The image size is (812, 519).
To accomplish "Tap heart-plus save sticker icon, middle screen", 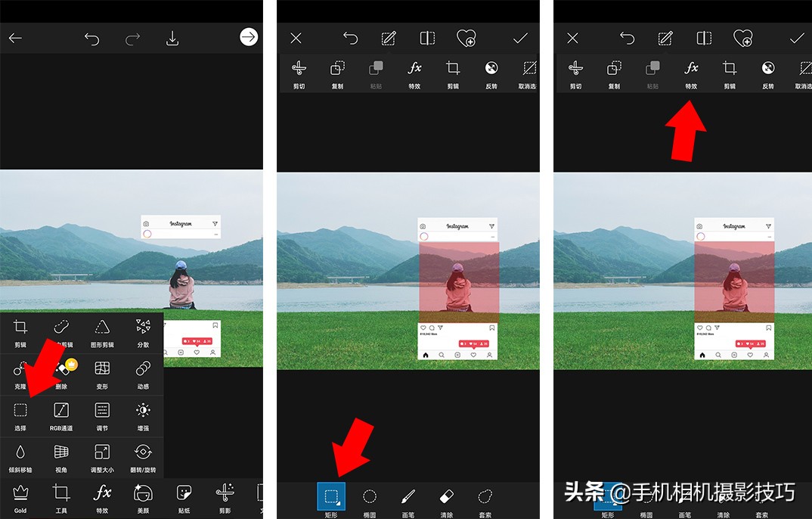I will (466, 39).
